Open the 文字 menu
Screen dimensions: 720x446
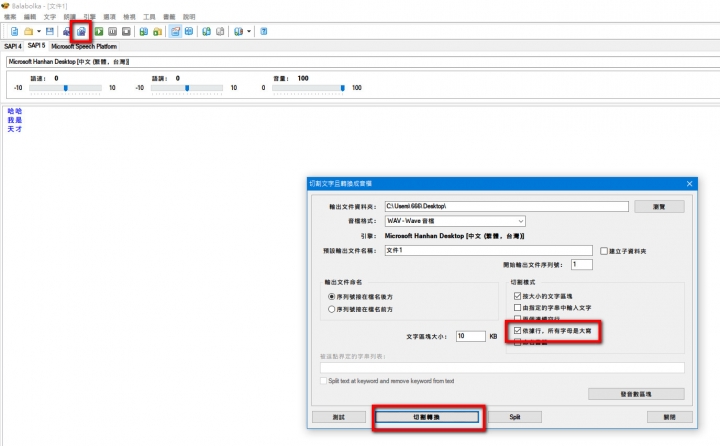click(50, 17)
